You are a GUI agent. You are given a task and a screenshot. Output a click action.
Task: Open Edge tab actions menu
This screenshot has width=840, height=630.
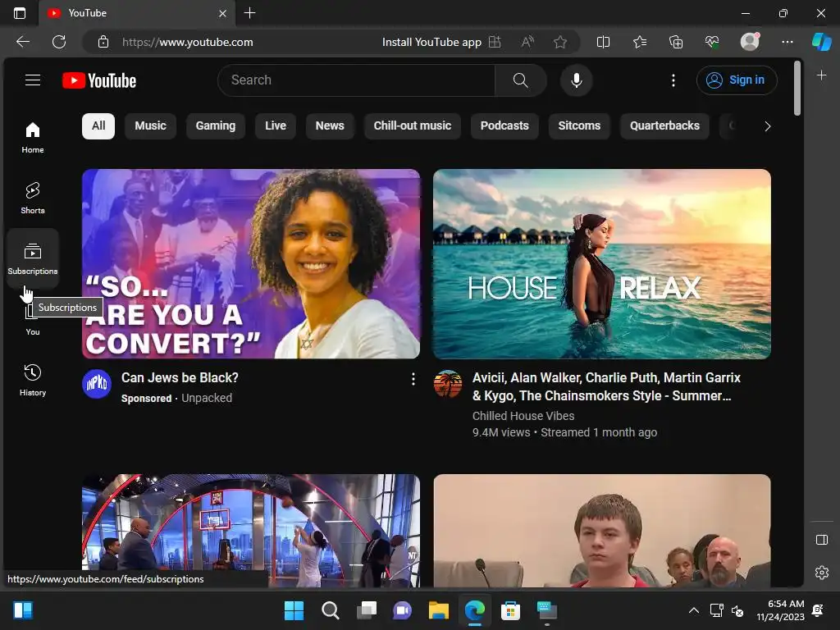tap(20, 13)
